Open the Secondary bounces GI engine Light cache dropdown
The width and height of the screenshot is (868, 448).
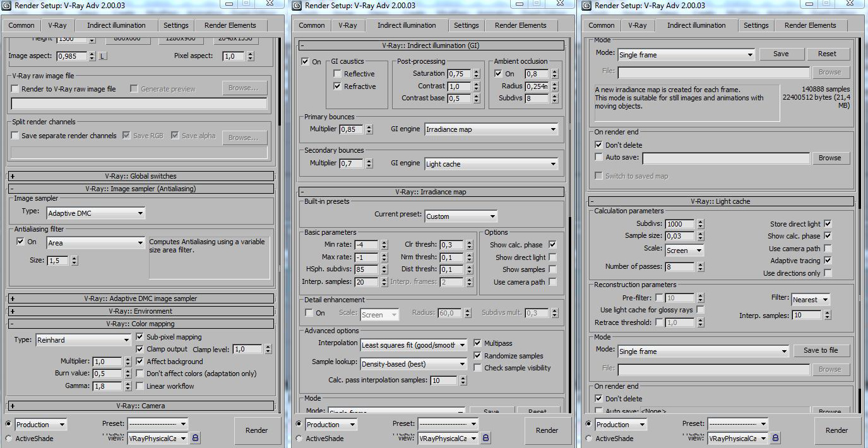[491, 164]
